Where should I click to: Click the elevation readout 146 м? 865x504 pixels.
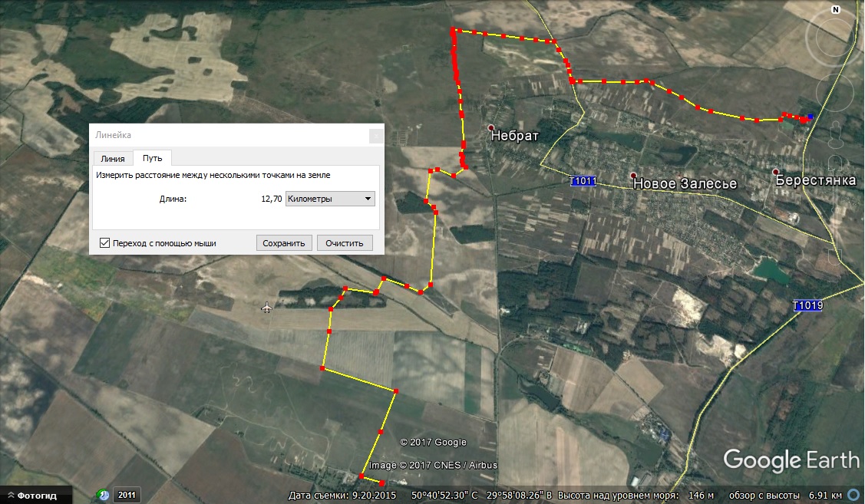point(702,495)
